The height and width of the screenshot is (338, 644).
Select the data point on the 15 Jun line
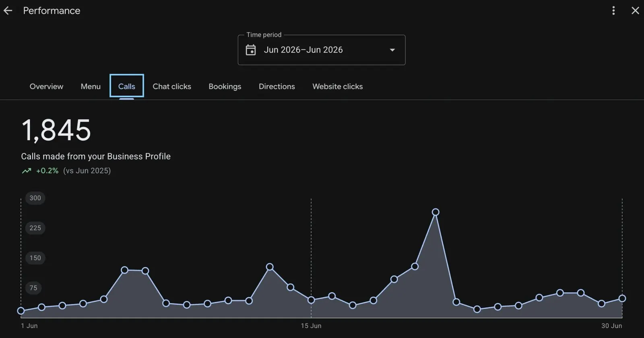[311, 300]
